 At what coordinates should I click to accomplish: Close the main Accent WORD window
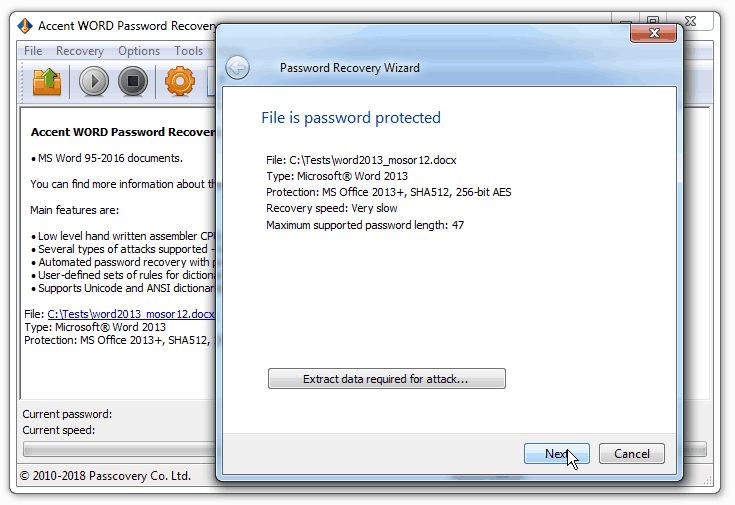(690, 21)
